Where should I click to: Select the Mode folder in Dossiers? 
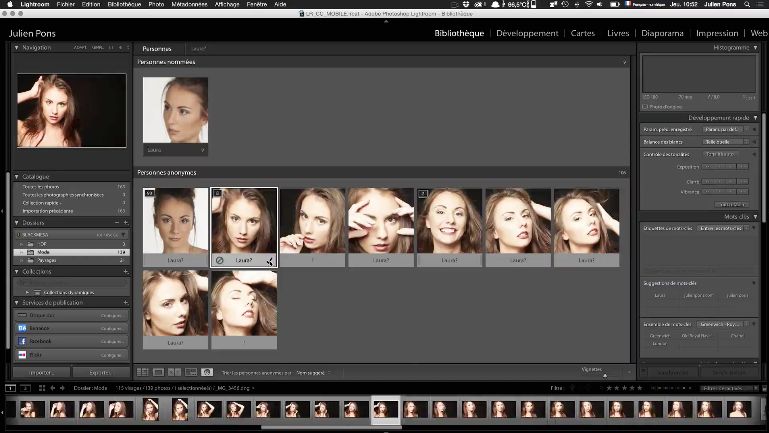pyautogui.click(x=42, y=252)
